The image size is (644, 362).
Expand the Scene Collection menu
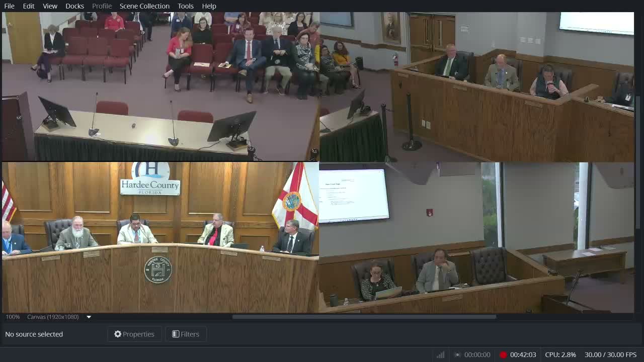click(144, 6)
